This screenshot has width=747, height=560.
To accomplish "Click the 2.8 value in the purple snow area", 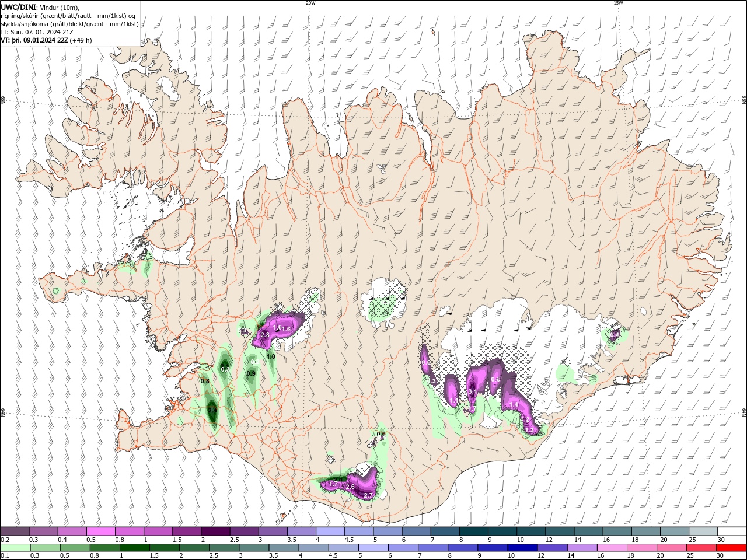I will tap(265, 335).
